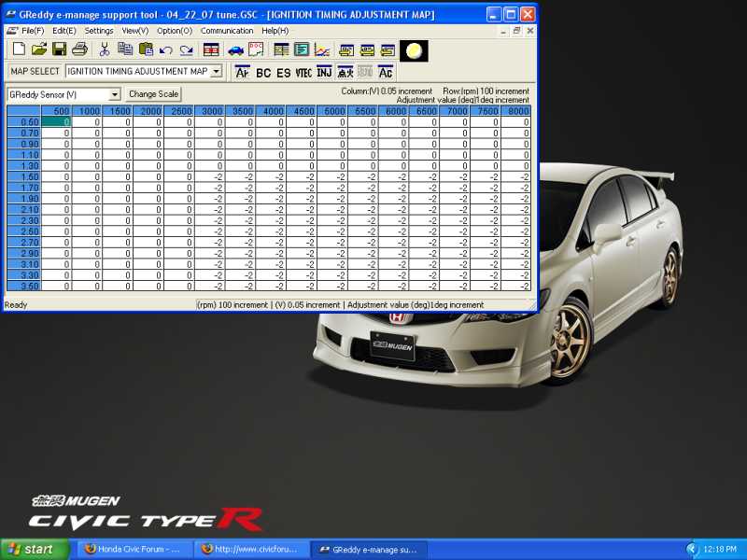Select the BC boost map icon

pyautogui.click(x=263, y=72)
